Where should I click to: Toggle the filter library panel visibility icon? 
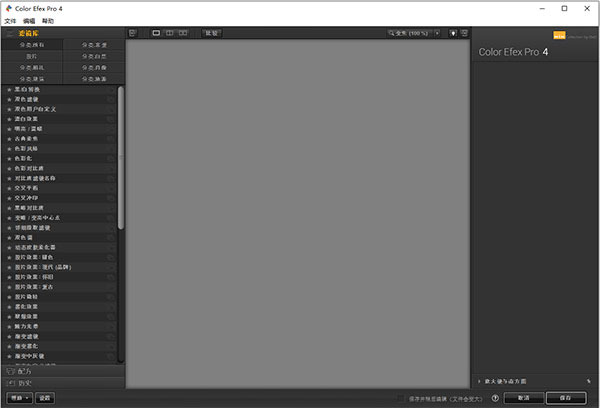coord(133,33)
